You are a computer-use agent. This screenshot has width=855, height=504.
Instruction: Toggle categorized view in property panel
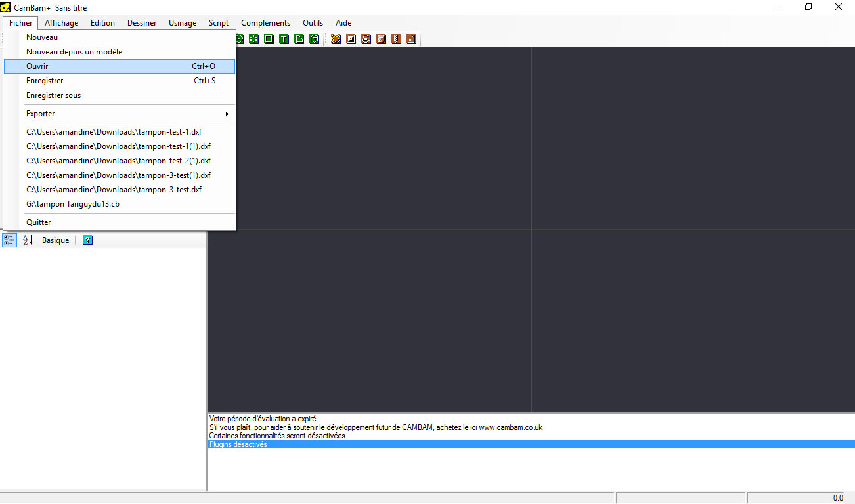point(9,240)
